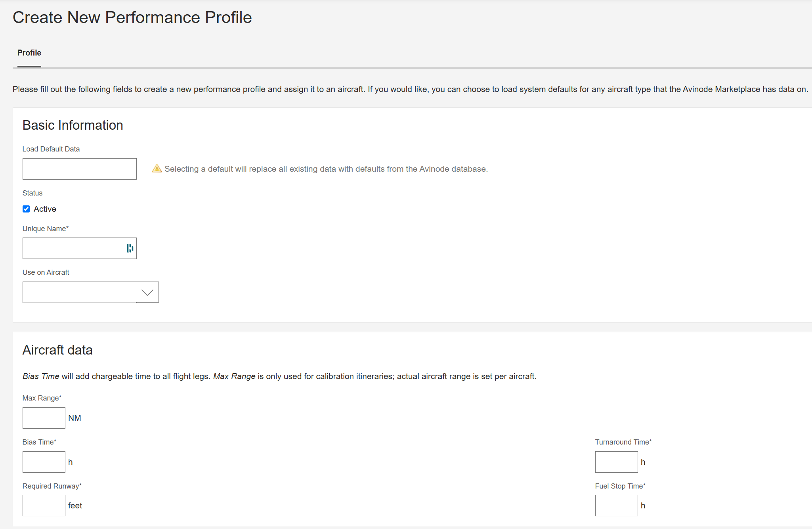The image size is (812, 529).
Task: Click the Fuel Stop Time input box
Action: click(616, 506)
